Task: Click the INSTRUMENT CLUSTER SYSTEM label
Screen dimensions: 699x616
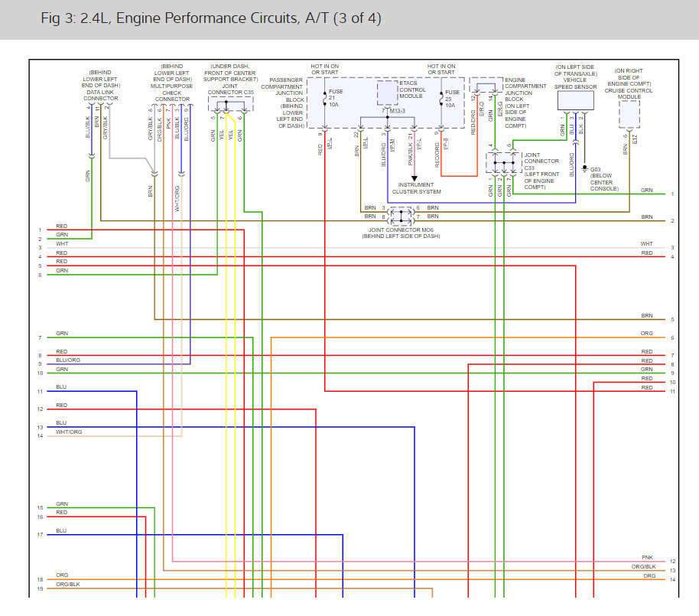Action: (416, 188)
